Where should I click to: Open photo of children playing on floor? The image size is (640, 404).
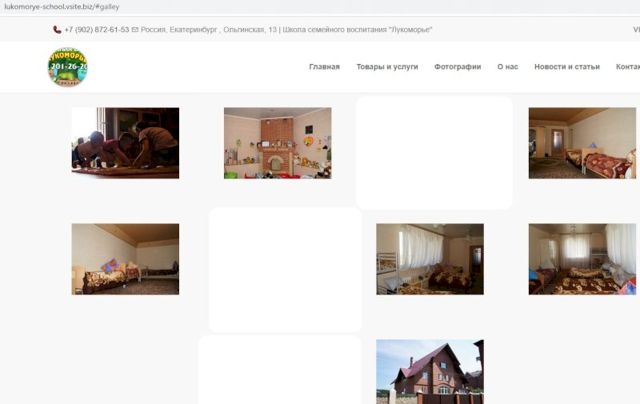click(125, 143)
